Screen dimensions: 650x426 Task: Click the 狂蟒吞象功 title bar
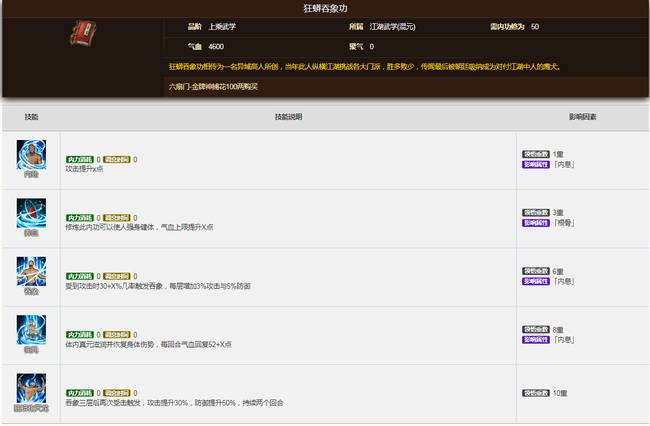tap(324, 8)
